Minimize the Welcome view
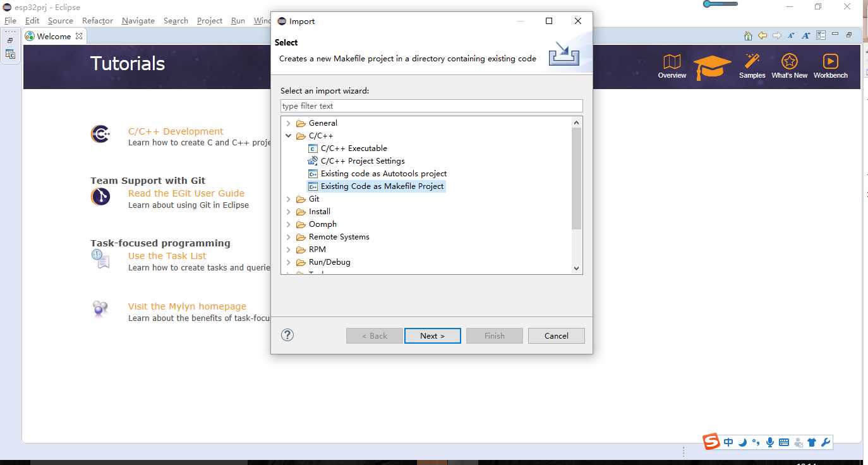Screen dimensions: 868x465 [835, 35]
